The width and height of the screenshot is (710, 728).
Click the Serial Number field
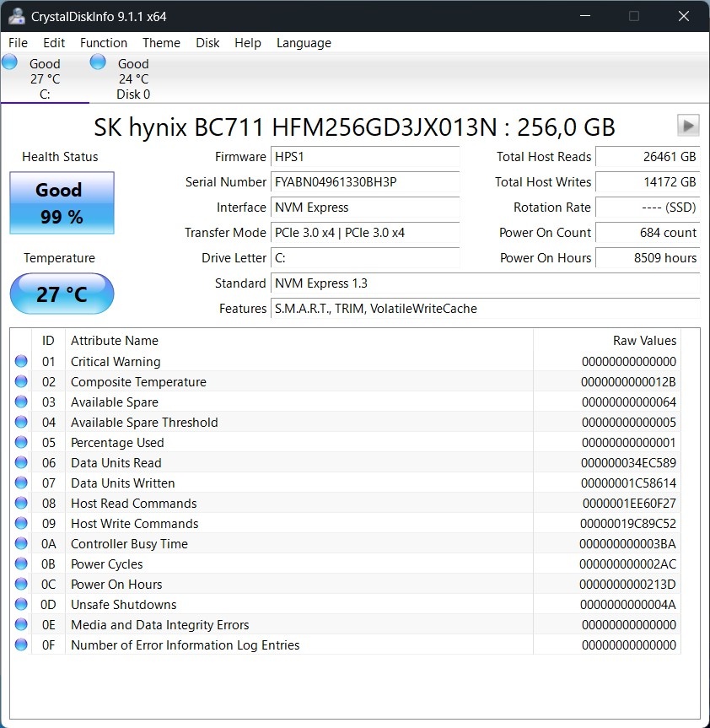[x=365, y=182]
